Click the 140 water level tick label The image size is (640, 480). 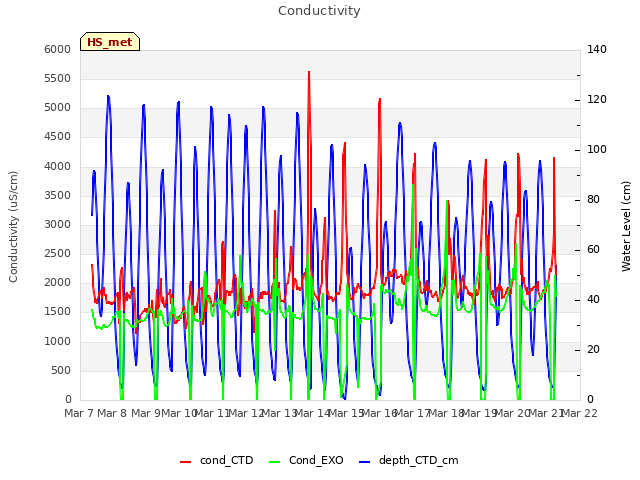[597, 49]
